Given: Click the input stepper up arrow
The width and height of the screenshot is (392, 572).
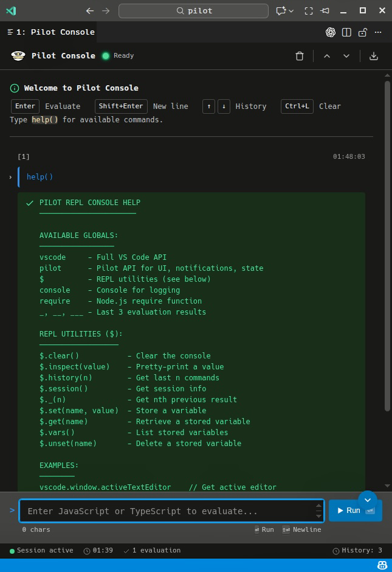Looking at the screenshot, I should point(319,506).
